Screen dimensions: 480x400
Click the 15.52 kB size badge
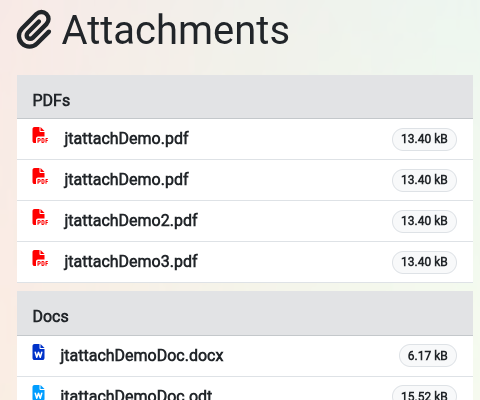(424, 393)
